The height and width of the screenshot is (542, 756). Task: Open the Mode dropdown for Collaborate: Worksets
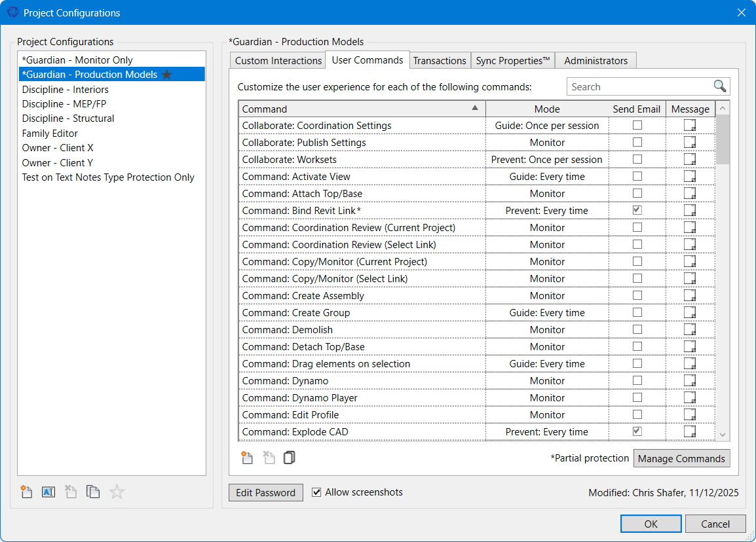[547, 159]
